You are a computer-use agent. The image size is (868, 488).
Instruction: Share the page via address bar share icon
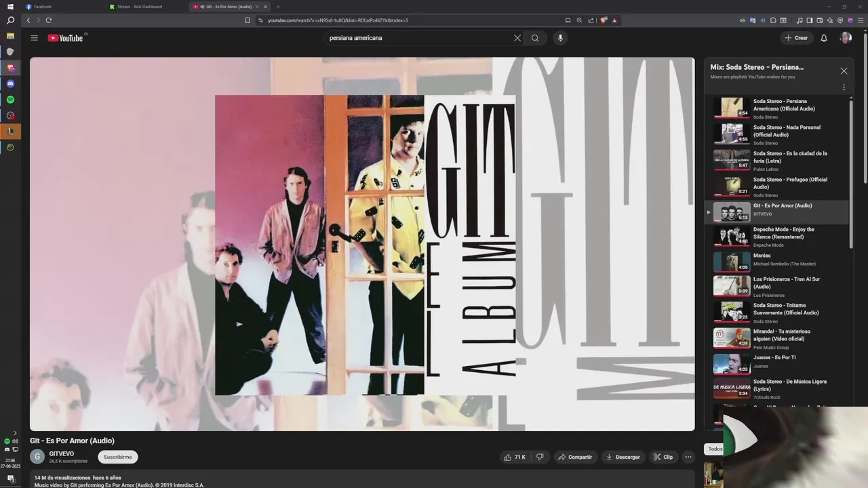[x=591, y=20]
